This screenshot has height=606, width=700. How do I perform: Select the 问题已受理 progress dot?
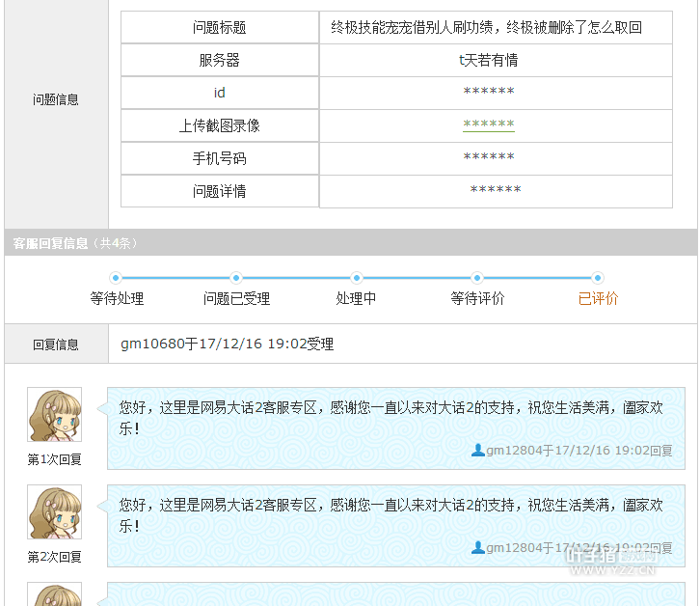click(x=236, y=278)
